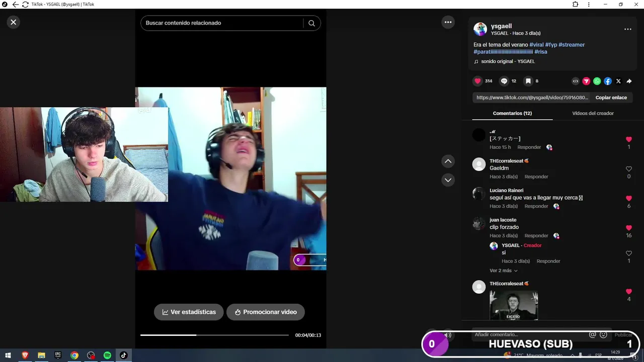The image size is (644, 362).
Task: Click the search magnifier icon
Action: 311,23
